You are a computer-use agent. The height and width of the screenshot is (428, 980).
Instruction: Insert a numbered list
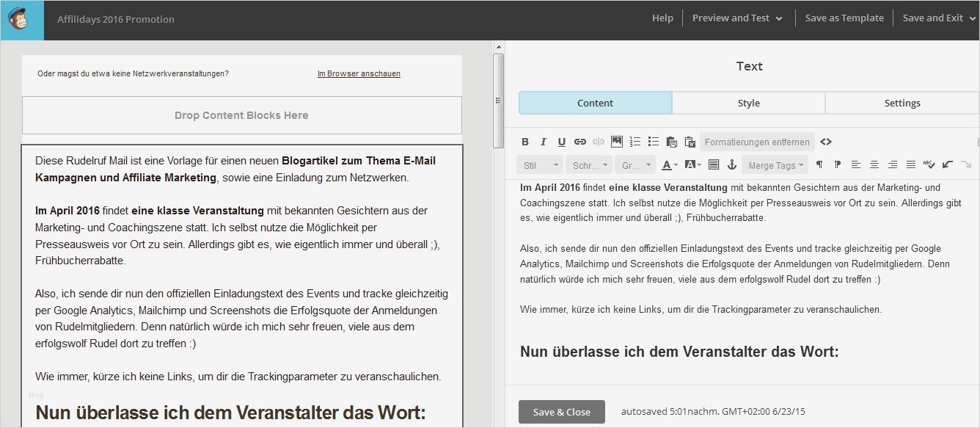635,142
